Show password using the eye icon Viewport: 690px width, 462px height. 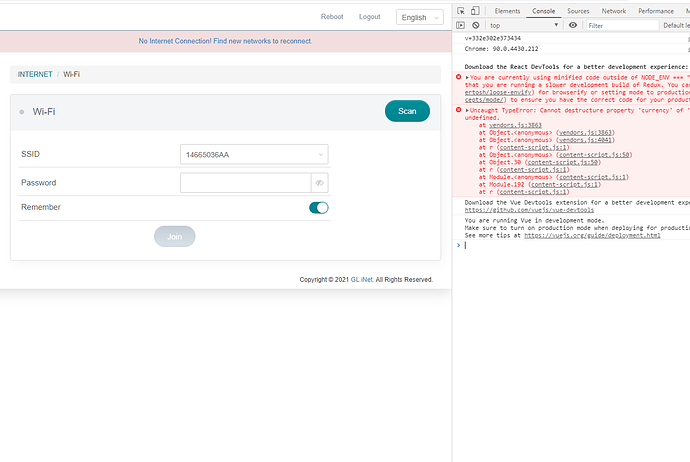[319, 183]
